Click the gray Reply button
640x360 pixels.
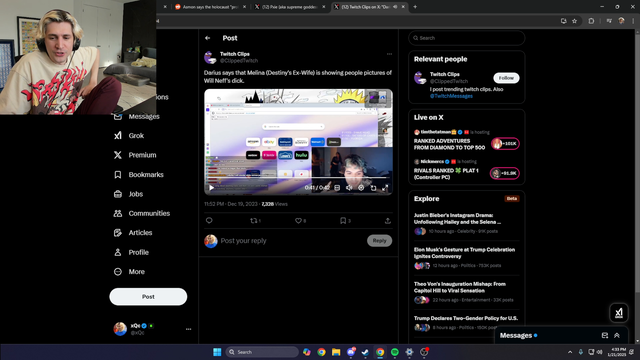coord(380,241)
